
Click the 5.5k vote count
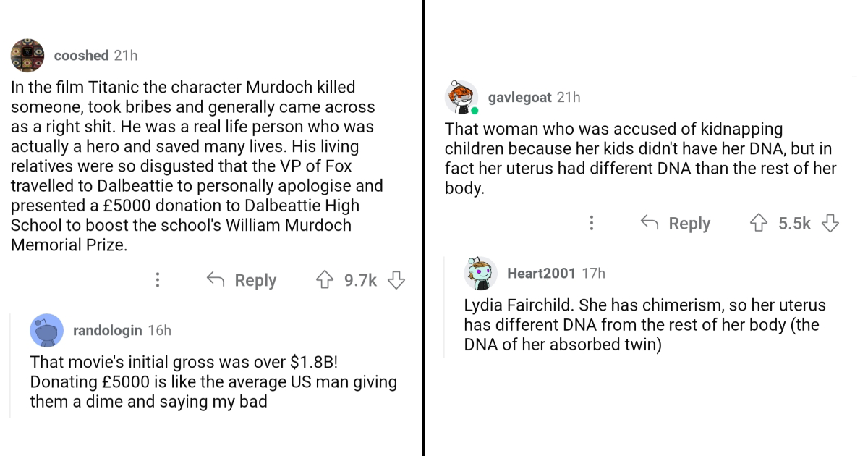[x=795, y=223]
